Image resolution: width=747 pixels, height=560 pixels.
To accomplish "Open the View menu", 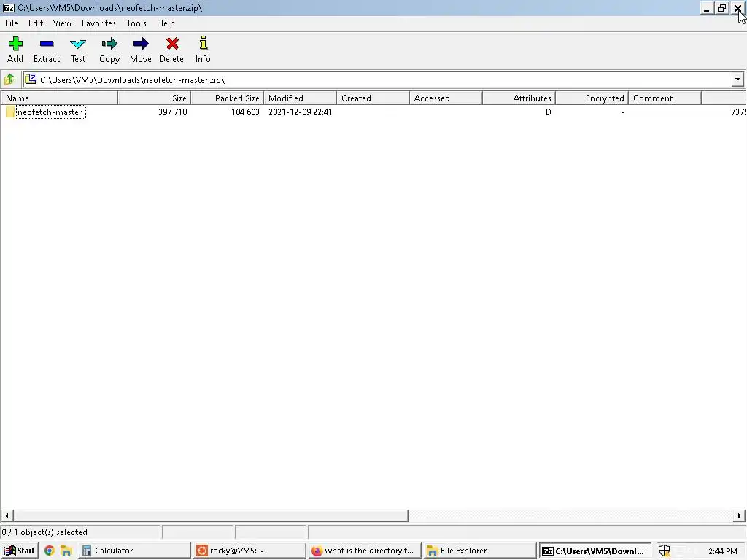I will 62,23.
